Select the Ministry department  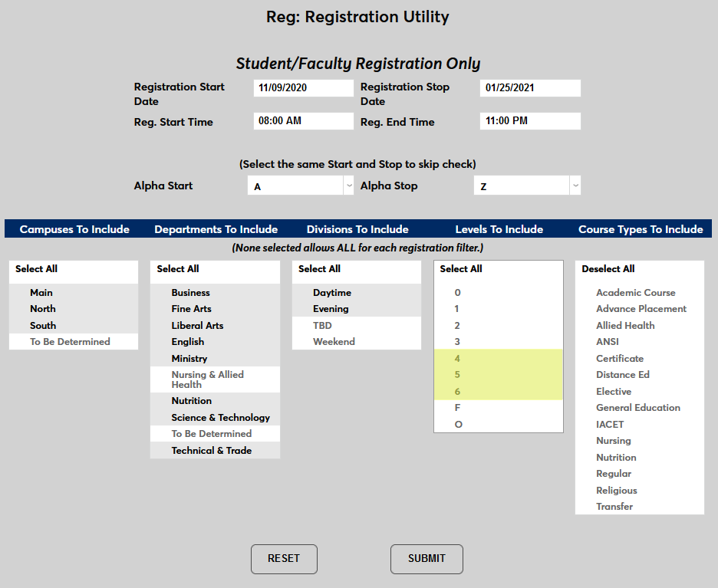[189, 358]
